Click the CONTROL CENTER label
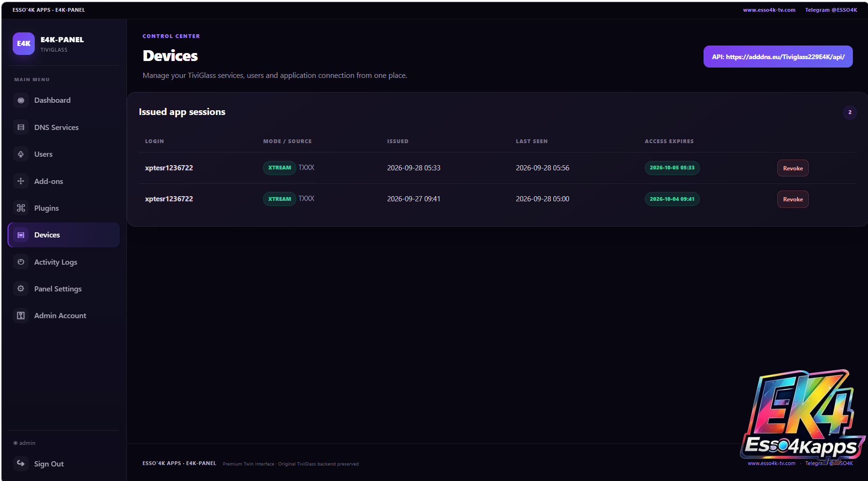868x481 pixels. tap(171, 36)
